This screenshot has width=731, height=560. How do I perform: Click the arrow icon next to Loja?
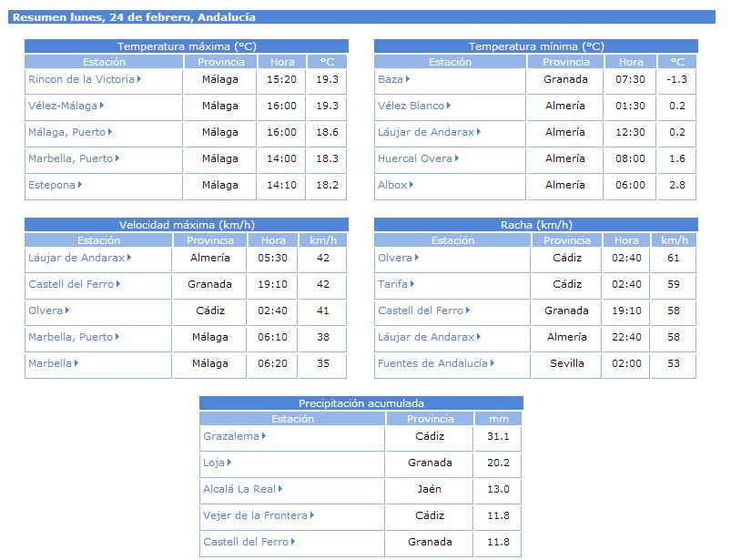(229, 463)
